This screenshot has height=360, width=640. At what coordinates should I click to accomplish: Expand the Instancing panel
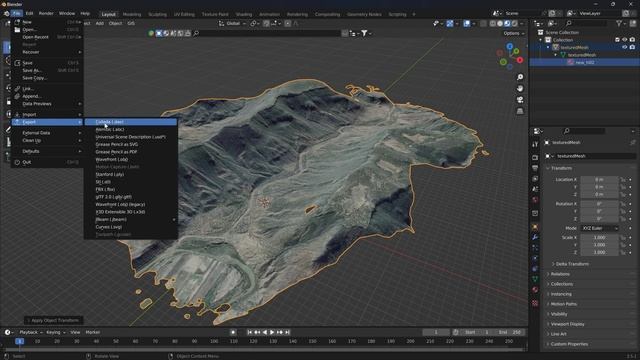[561, 294]
